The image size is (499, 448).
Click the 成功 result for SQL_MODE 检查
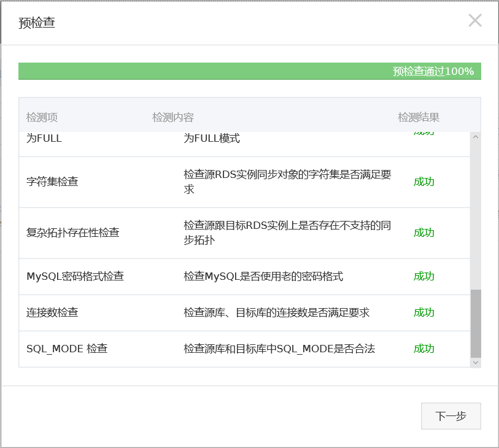pos(424,349)
